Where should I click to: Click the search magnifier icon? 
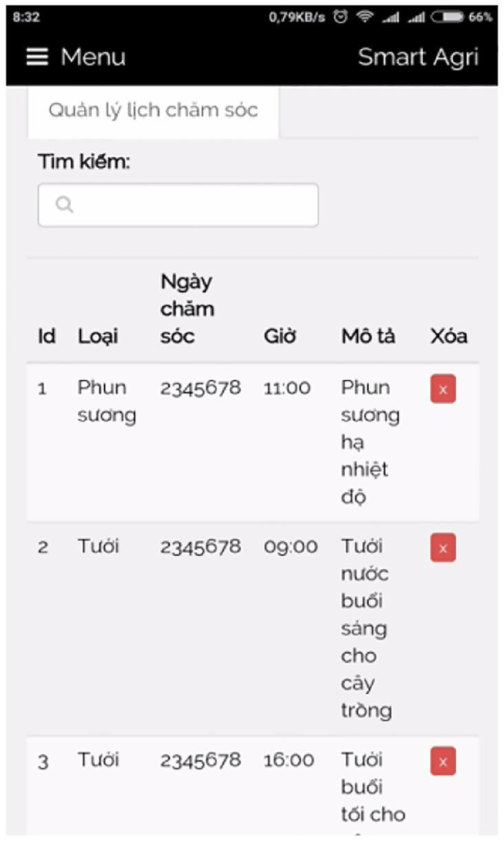pyautogui.click(x=64, y=205)
